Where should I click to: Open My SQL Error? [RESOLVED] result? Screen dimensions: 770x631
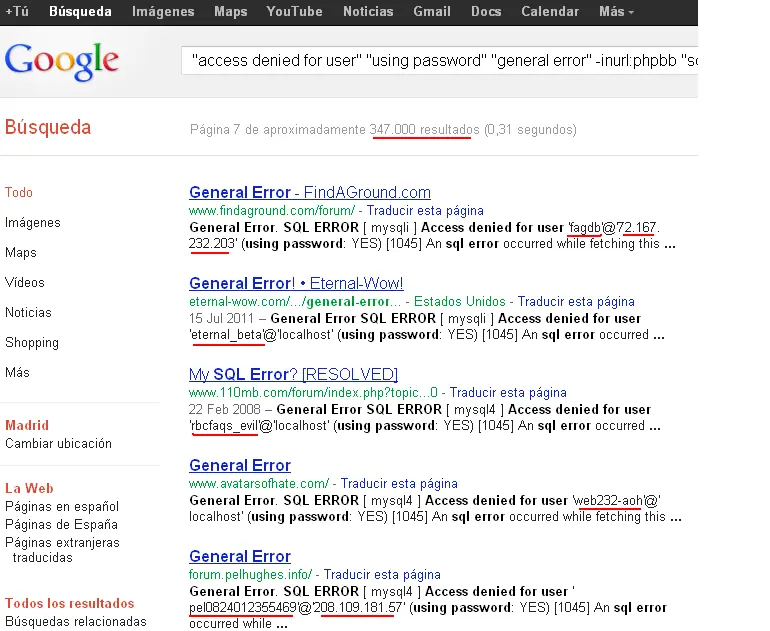[293, 375]
